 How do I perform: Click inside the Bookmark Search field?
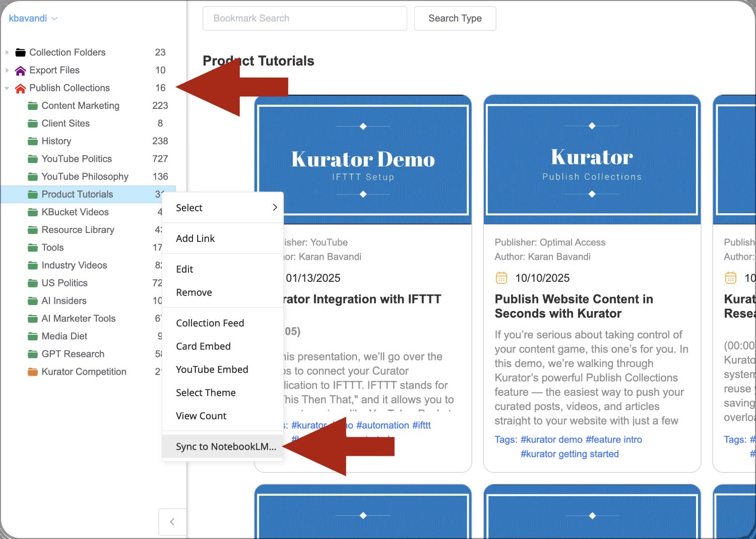[305, 18]
